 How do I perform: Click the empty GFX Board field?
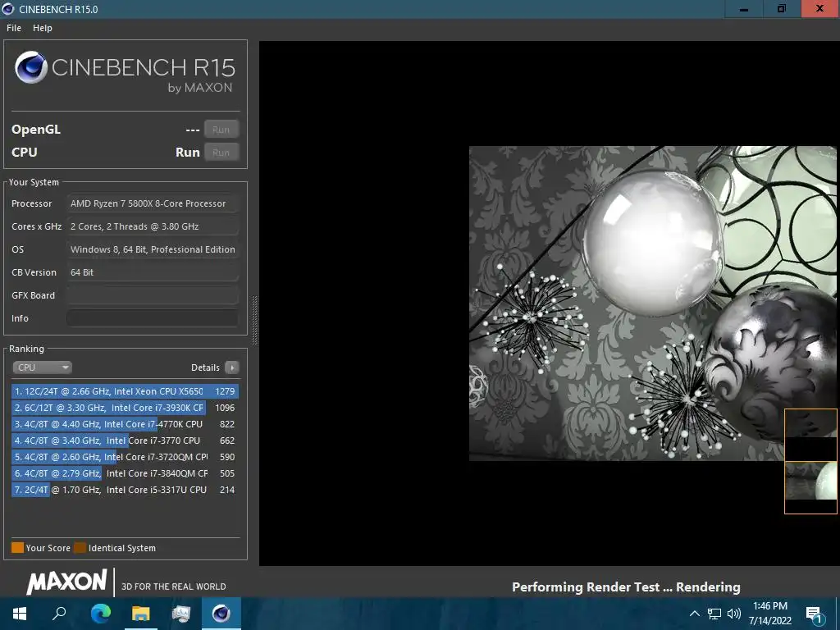pyautogui.click(x=152, y=295)
